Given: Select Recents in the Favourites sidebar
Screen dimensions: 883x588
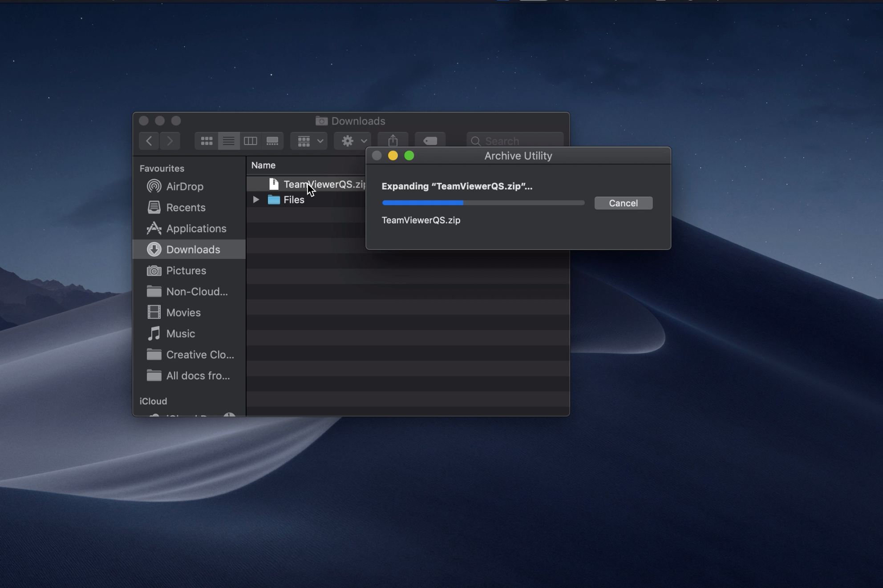Looking at the screenshot, I should pyautogui.click(x=186, y=208).
